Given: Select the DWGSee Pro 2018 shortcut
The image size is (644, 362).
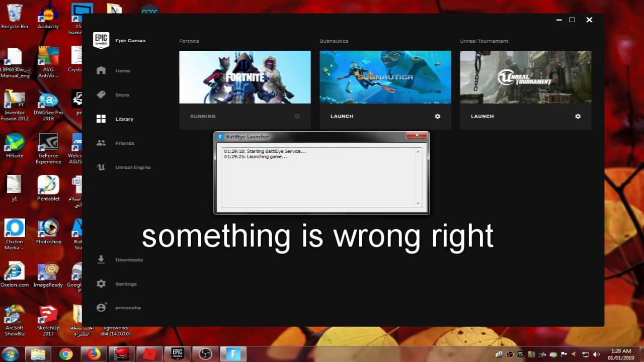Looking at the screenshot, I should pos(48,106).
